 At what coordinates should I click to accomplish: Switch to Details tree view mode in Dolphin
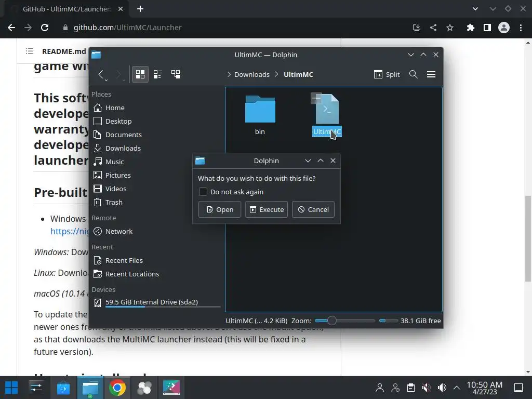(x=176, y=74)
